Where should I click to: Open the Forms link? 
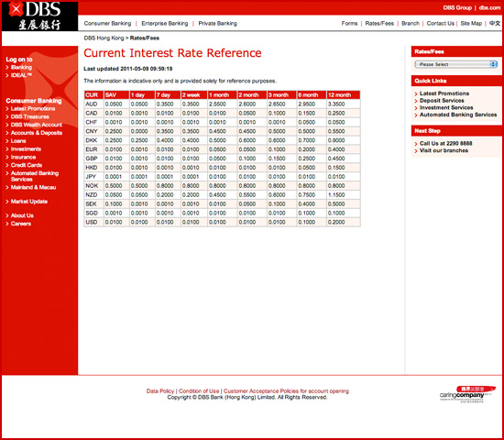pos(349,24)
